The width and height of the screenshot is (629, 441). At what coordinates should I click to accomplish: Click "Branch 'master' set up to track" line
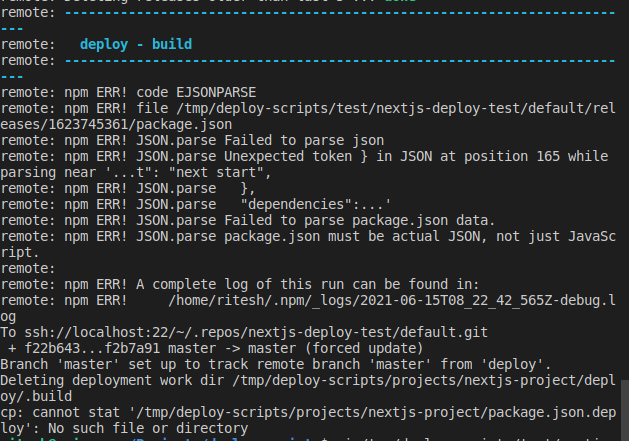[276, 364]
